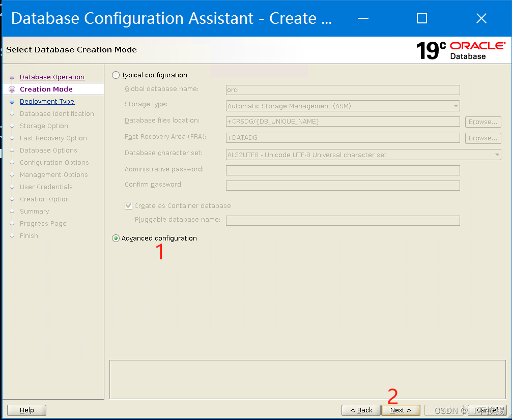Click User Credentials step

[46, 187]
